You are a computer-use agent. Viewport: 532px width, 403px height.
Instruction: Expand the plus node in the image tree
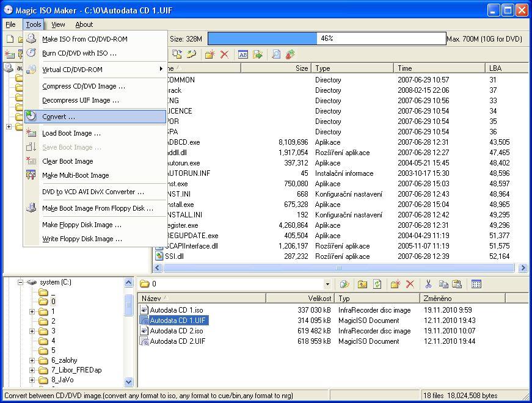click(x=9, y=126)
